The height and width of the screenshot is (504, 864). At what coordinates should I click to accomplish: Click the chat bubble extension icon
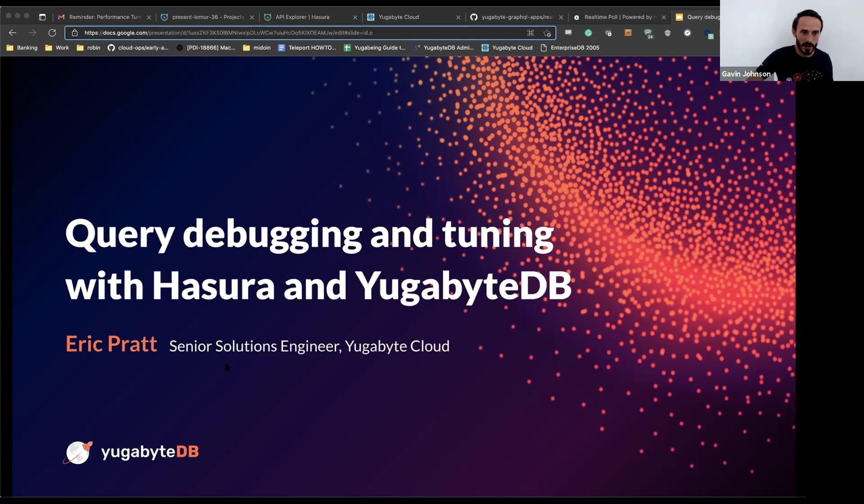[568, 32]
